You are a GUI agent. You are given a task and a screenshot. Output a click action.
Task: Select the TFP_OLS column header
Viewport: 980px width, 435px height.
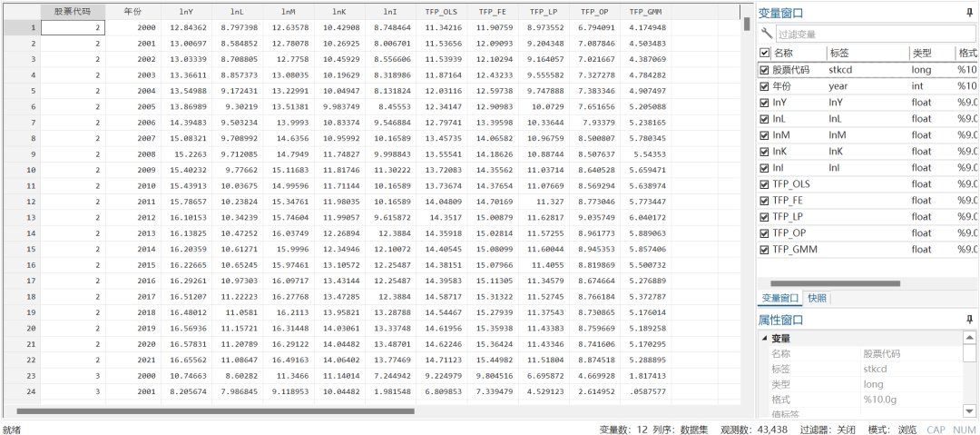[442, 11]
